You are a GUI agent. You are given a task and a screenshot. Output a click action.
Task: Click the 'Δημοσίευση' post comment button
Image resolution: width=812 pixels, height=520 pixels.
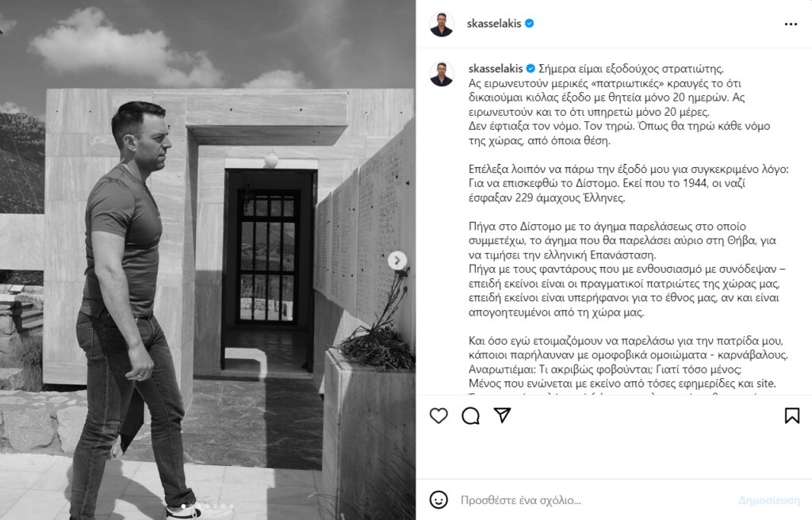click(x=769, y=500)
